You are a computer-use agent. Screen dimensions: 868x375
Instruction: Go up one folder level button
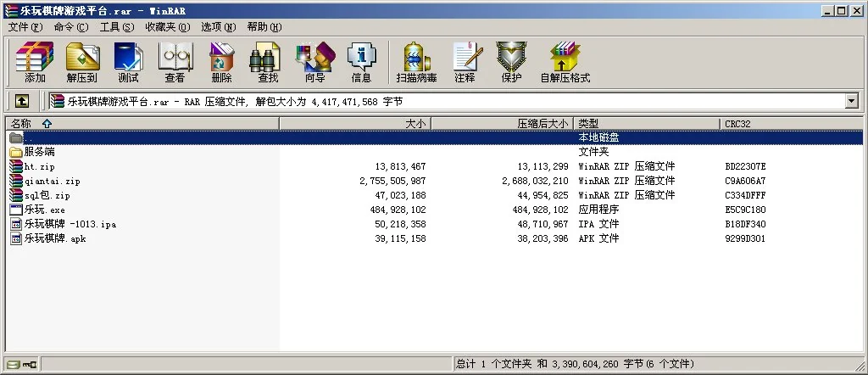[22, 101]
